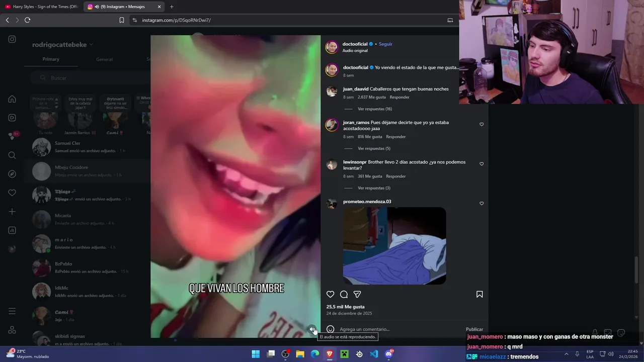Open doctooficial profile from post header
Screen dimensions: 644x362
coord(355,44)
